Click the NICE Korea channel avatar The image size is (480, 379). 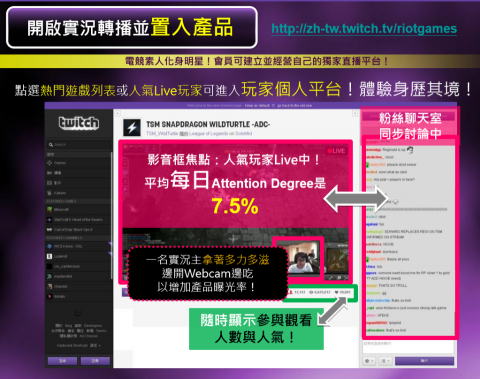click(50, 246)
